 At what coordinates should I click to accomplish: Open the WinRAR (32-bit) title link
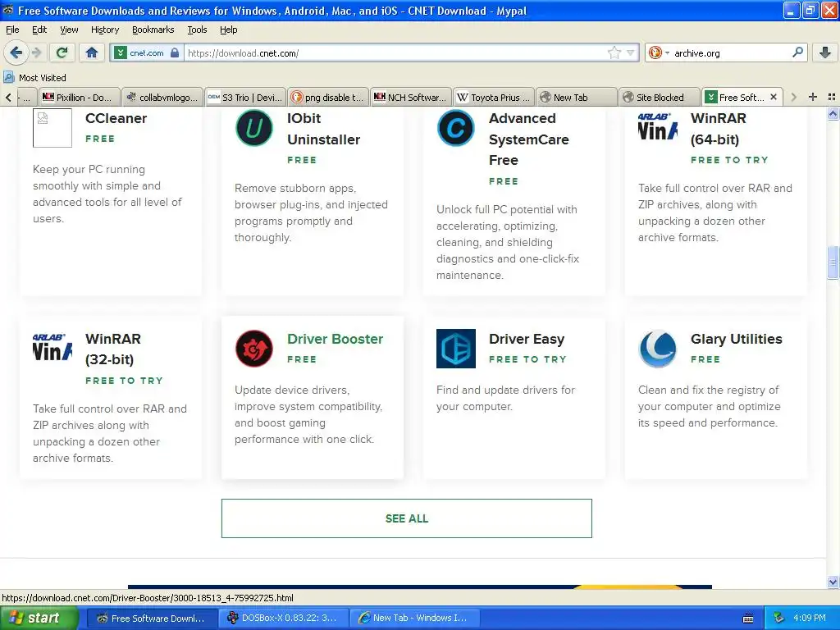click(113, 349)
